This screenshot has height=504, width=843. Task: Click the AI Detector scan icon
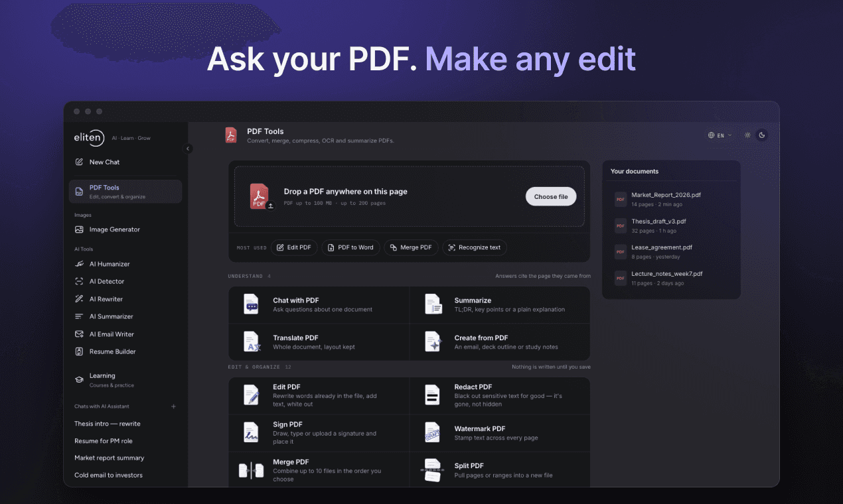[x=79, y=281]
